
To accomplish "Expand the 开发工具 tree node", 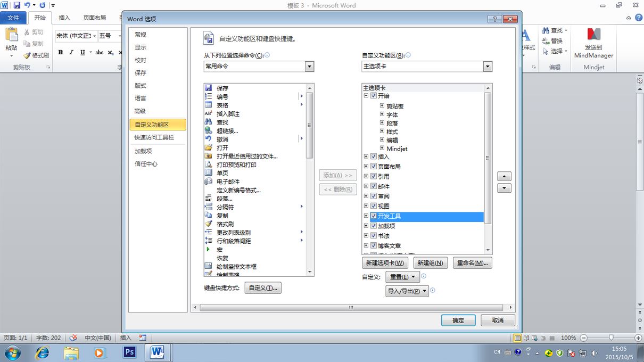I will (366, 216).
